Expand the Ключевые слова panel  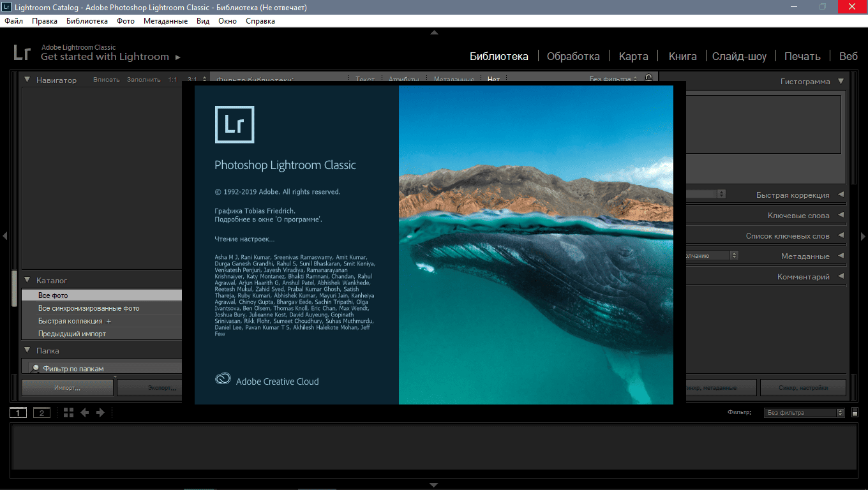coord(841,215)
